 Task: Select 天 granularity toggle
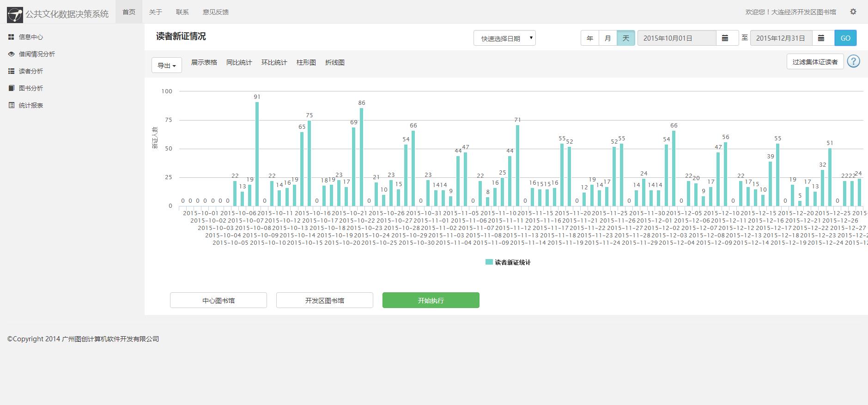coord(626,38)
